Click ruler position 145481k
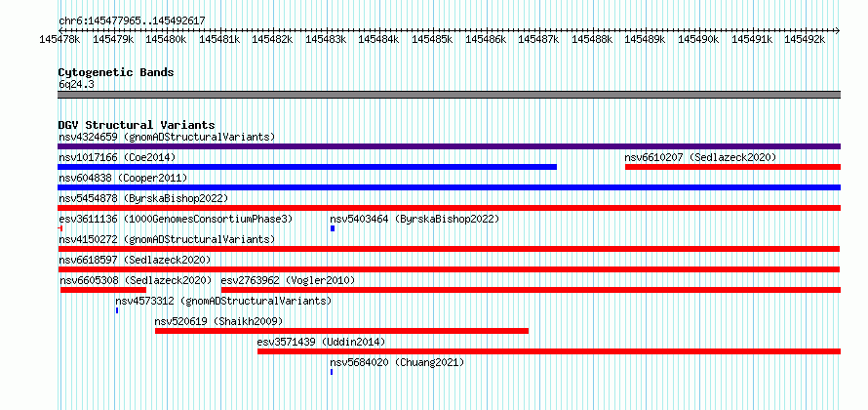The image size is (868, 410). [219, 39]
